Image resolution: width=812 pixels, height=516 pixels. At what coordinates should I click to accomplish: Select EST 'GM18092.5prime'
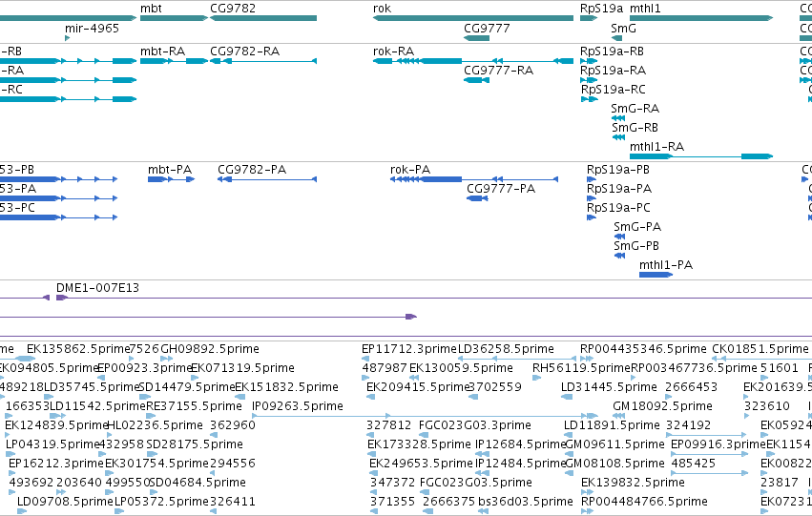(662, 406)
